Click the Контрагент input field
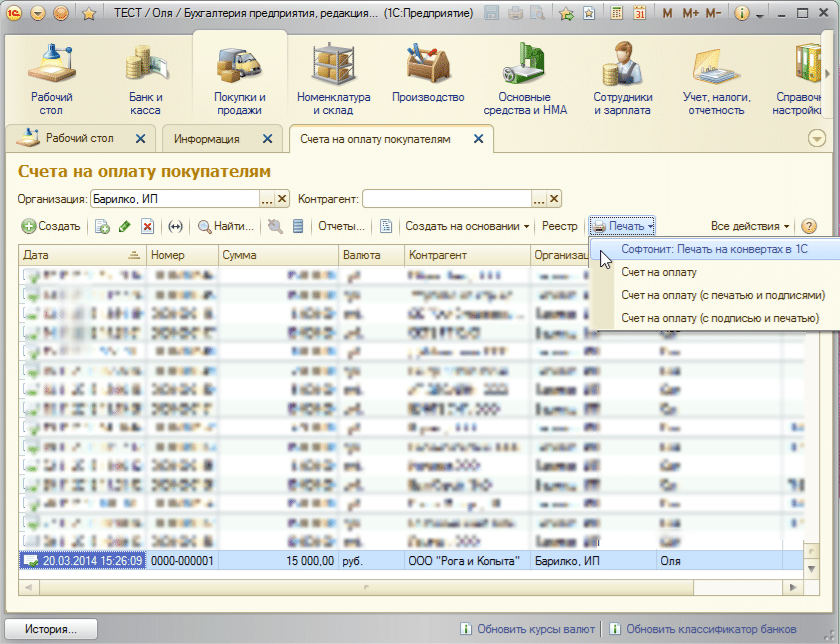This screenshot has width=840, height=644. (x=446, y=199)
